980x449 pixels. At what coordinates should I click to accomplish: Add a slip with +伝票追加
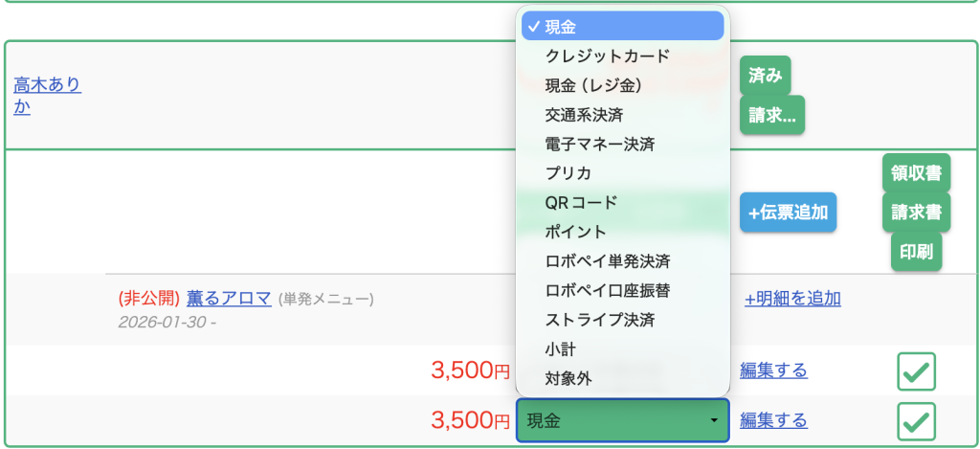coord(789,213)
